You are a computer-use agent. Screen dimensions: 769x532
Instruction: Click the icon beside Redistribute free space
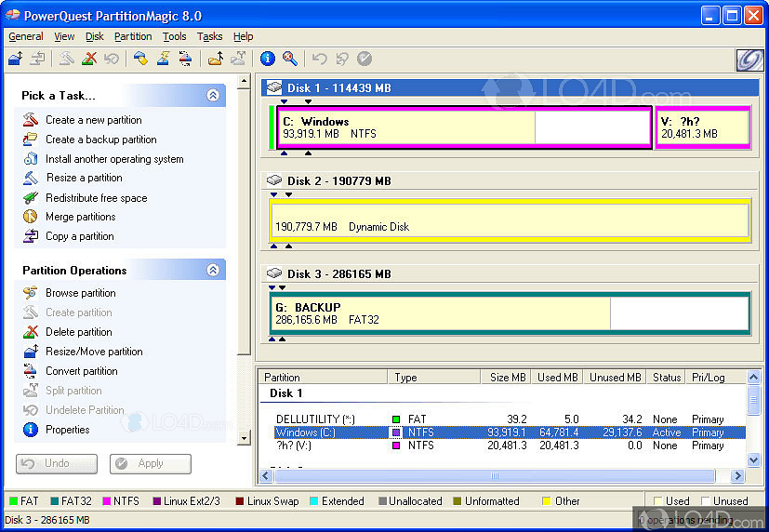(31, 197)
